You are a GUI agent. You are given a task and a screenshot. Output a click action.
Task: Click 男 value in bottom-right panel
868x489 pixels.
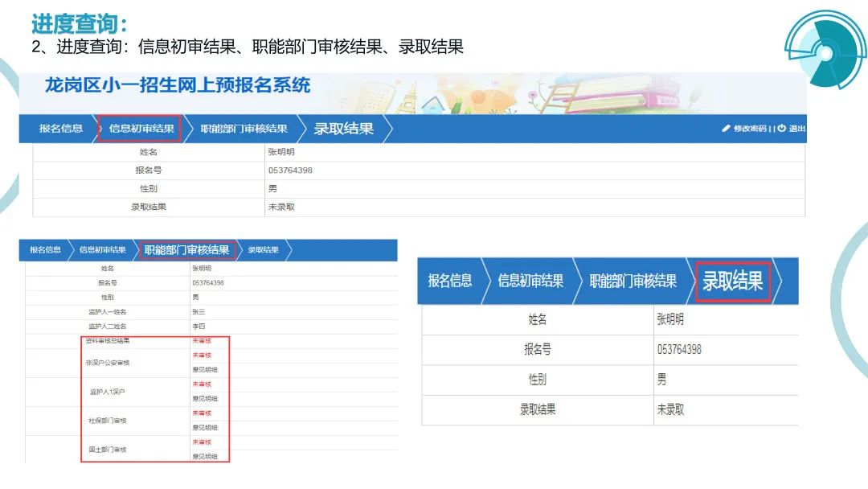(661, 380)
